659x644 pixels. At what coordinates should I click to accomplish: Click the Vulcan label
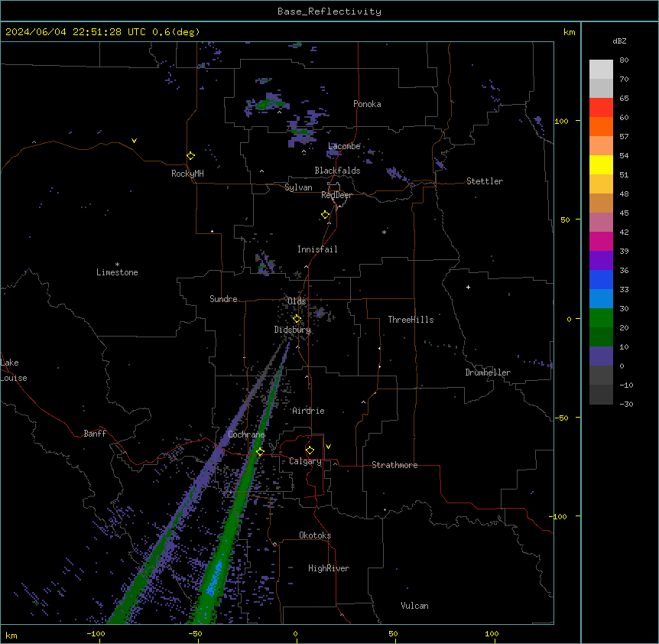tap(415, 606)
